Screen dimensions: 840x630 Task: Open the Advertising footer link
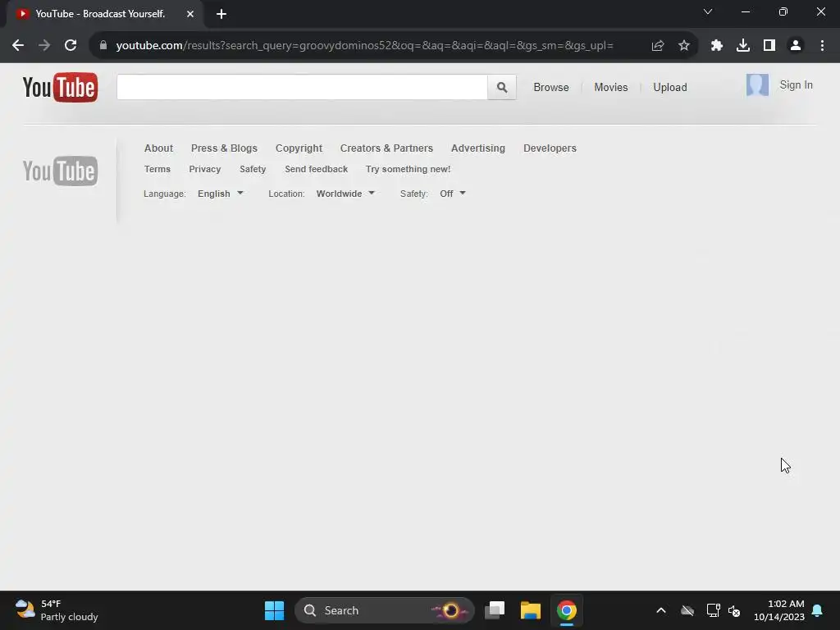coord(478,148)
